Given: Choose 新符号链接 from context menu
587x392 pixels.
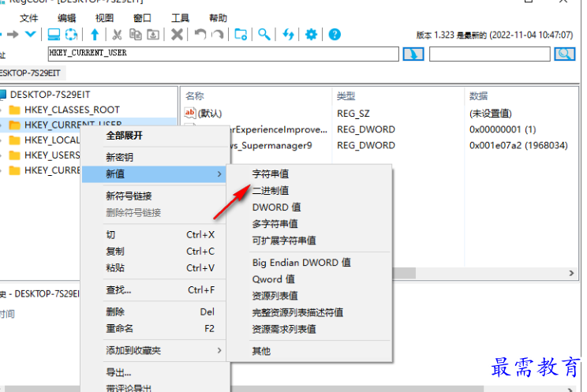Looking at the screenshot, I should coord(129,196).
